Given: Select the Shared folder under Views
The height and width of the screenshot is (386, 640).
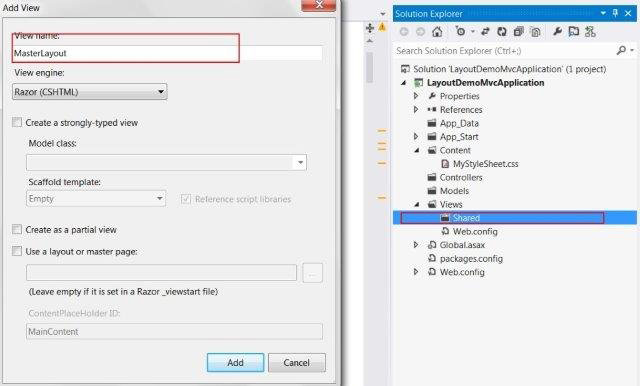Looking at the screenshot, I should tap(466, 218).
